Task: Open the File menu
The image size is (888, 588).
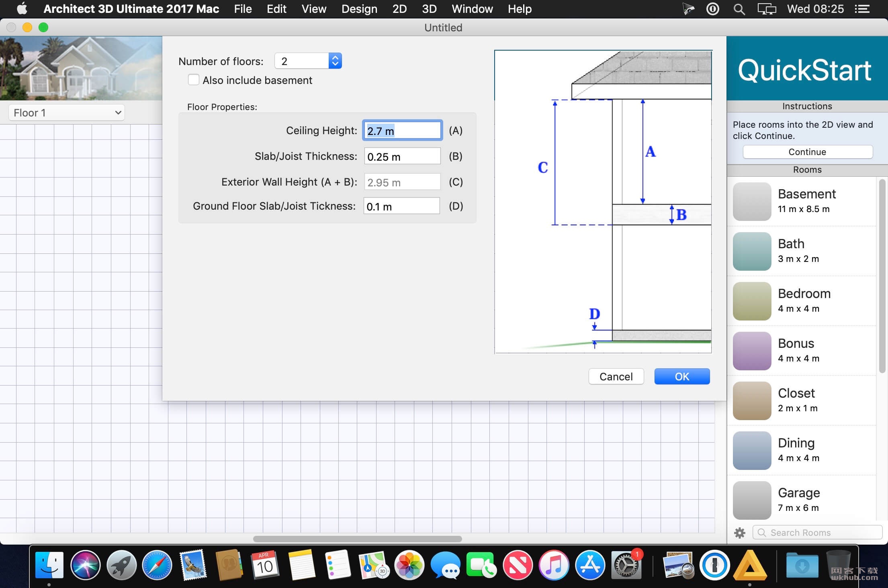Action: click(x=243, y=9)
